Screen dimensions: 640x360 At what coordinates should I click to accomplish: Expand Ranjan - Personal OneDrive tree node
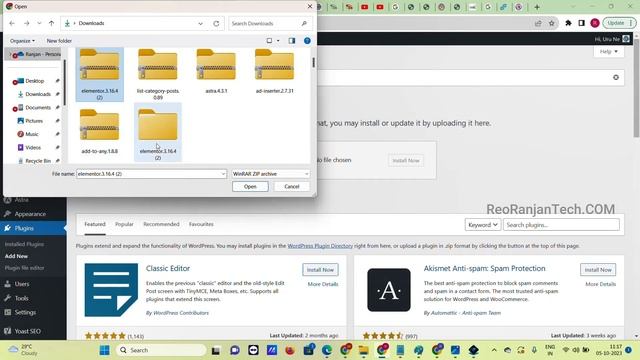point(10,54)
